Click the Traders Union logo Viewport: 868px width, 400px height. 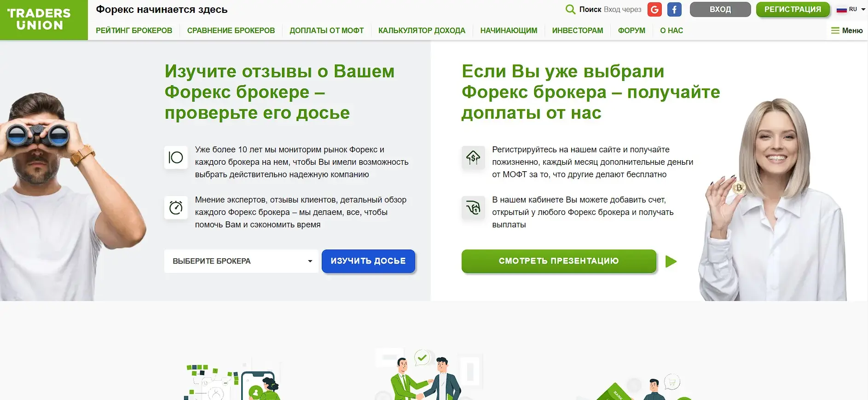pyautogui.click(x=44, y=20)
